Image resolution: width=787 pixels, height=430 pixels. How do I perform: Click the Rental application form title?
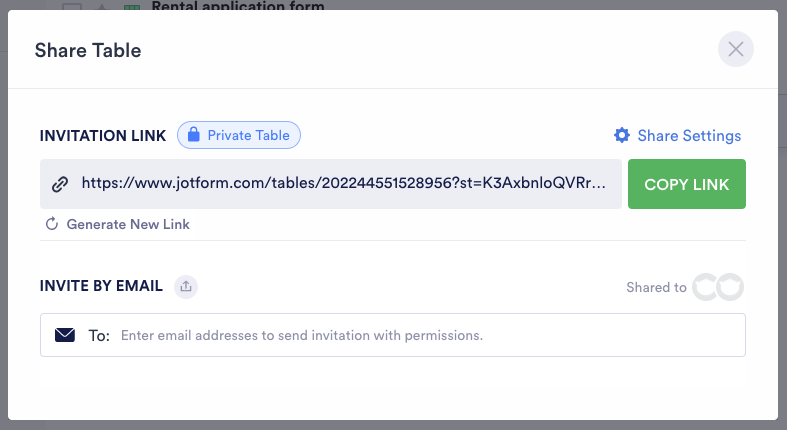pos(238,7)
